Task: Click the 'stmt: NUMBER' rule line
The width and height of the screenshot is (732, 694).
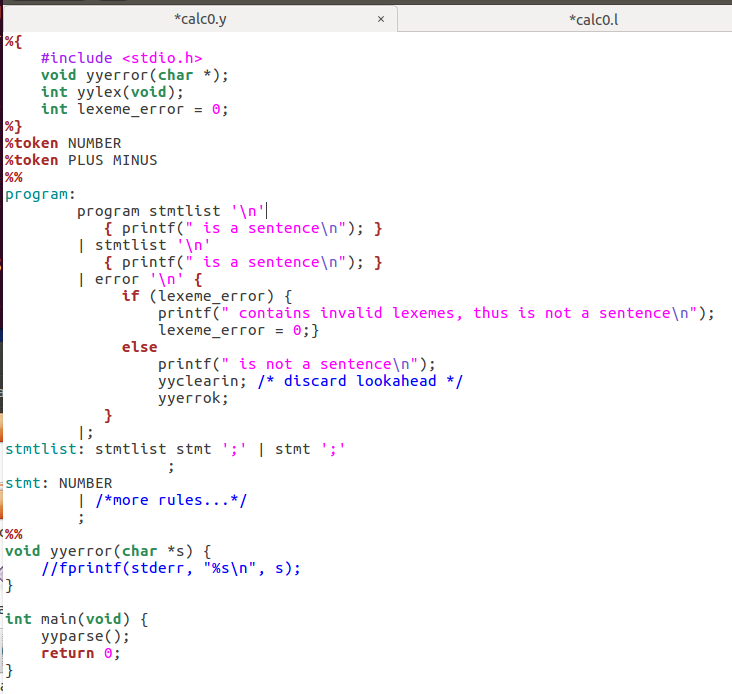Action: pos(59,483)
